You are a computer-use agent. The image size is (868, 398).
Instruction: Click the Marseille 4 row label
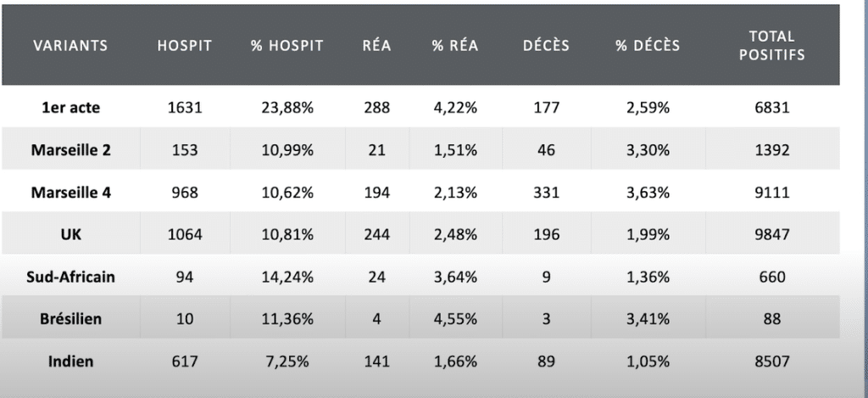click(71, 193)
